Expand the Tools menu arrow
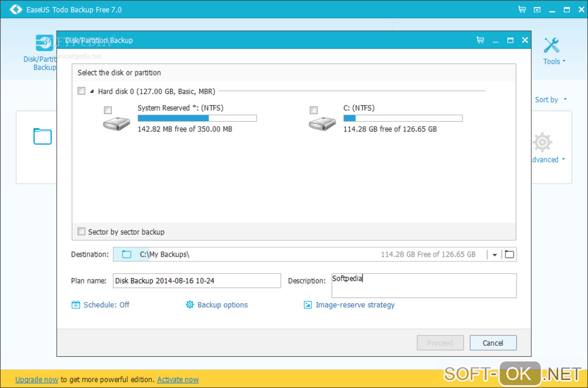This screenshot has width=588, height=388. tap(564, 61)
